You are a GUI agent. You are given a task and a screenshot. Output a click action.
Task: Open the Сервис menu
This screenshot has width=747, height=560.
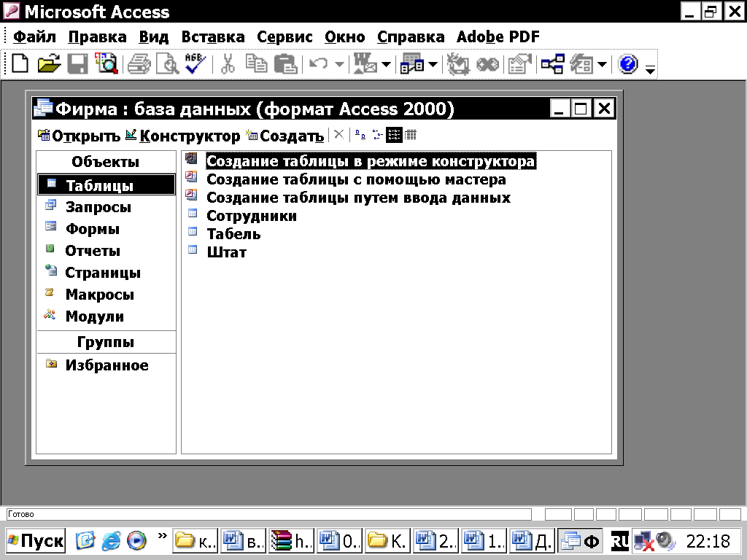click(285, 36)
